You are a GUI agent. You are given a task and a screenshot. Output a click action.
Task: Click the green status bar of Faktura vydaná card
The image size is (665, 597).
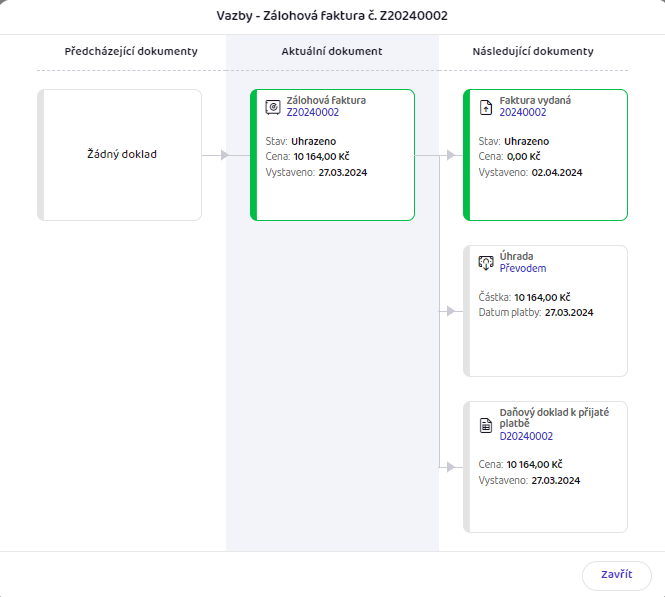[x=467, y=155]
